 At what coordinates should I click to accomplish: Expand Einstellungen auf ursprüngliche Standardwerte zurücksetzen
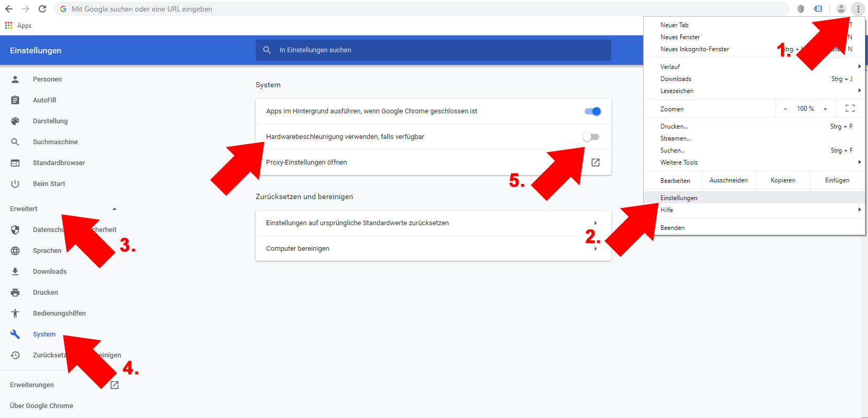[x=433, y=223]
